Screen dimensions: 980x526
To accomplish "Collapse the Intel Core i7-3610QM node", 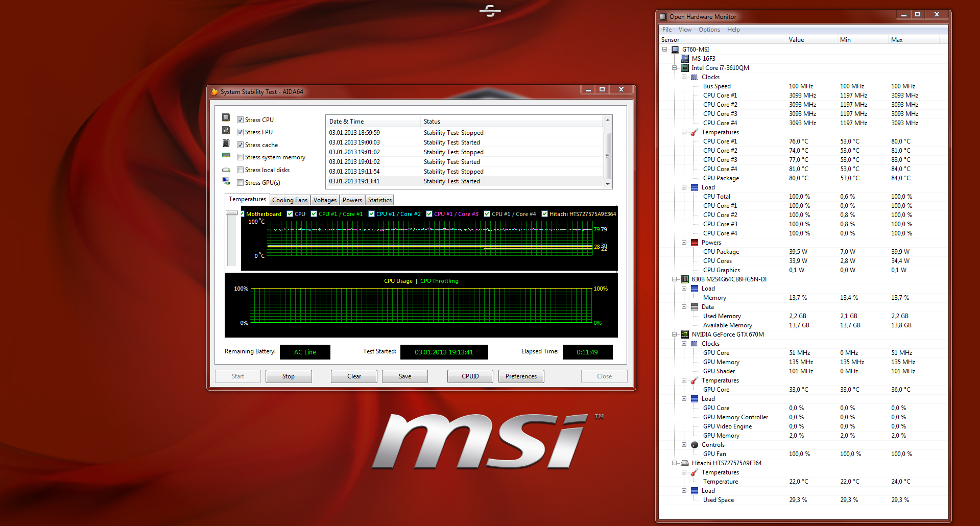I will tap(675, 68).
